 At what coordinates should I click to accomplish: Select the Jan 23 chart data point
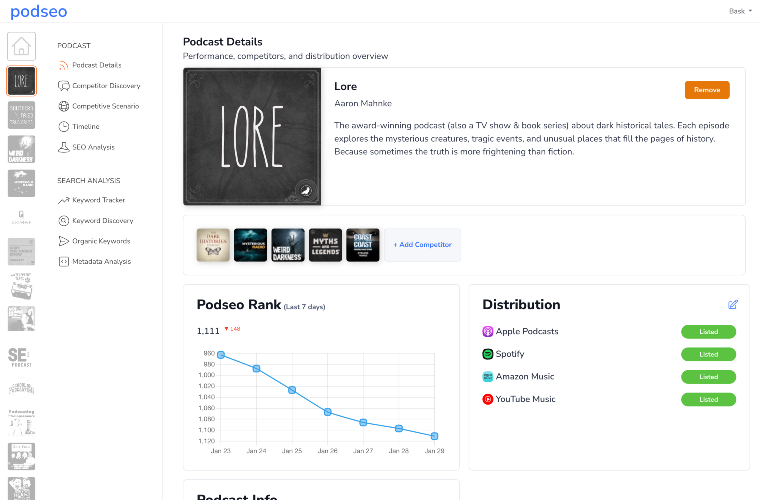click(x=221, y=355)
